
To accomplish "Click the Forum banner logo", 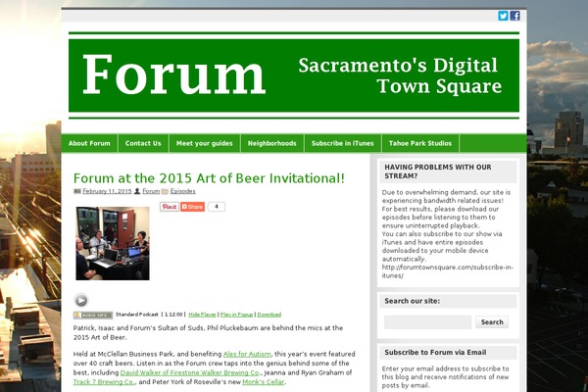I will 294,75.
